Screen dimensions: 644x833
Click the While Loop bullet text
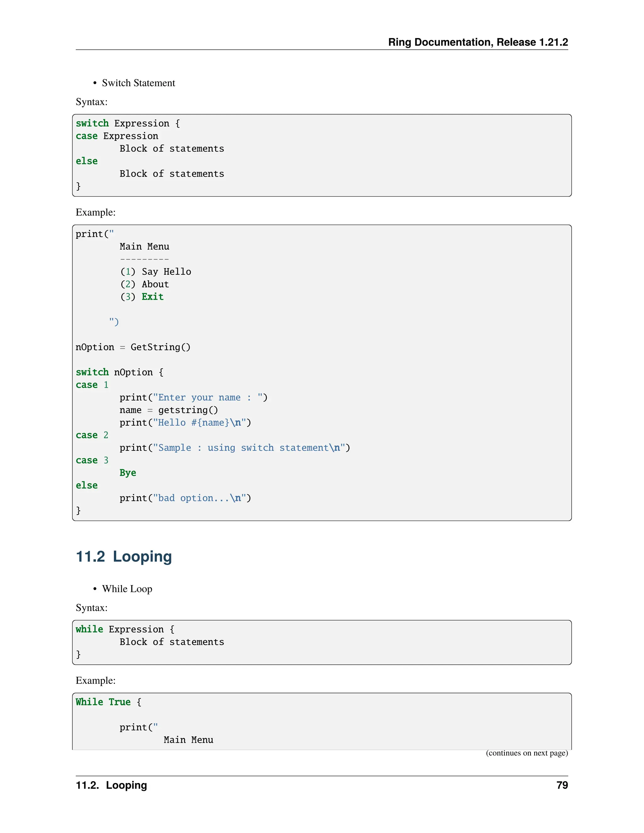tap(127, 588)
